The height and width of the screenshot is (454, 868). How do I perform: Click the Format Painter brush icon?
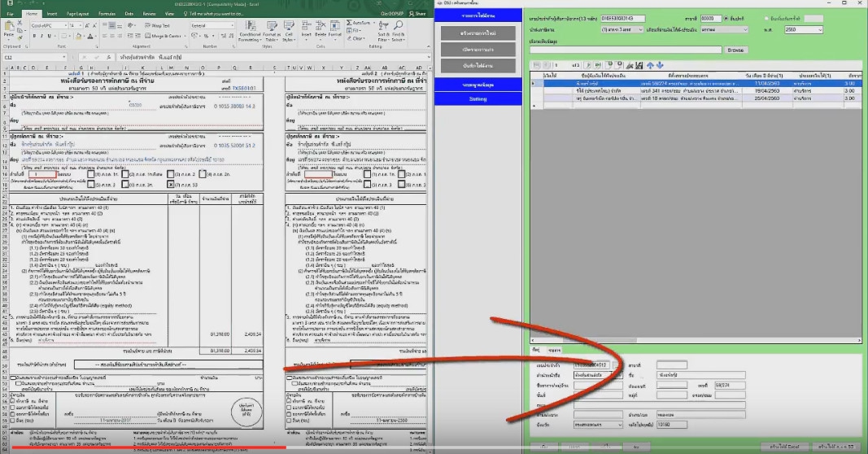(20, 37)
